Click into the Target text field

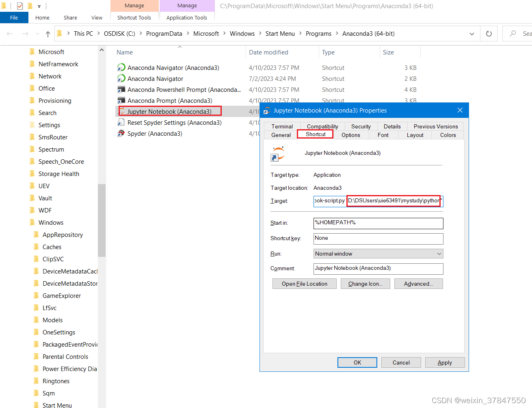coord(378,201)
